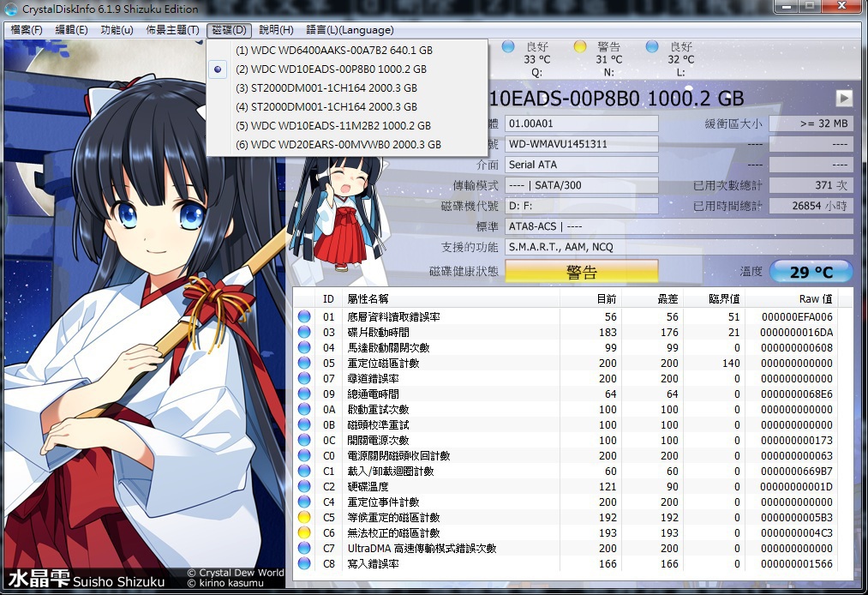Click the 目前 column header
The image size is (868, 595).
(591, 298)
